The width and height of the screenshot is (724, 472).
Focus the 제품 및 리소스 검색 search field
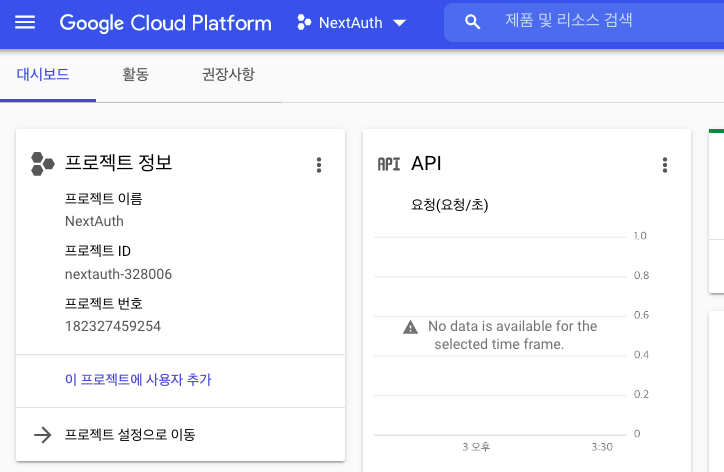(x=584, y=22)
